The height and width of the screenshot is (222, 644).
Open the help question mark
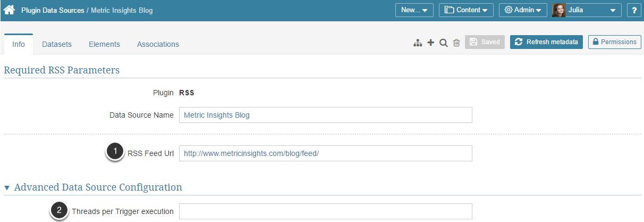633,10
